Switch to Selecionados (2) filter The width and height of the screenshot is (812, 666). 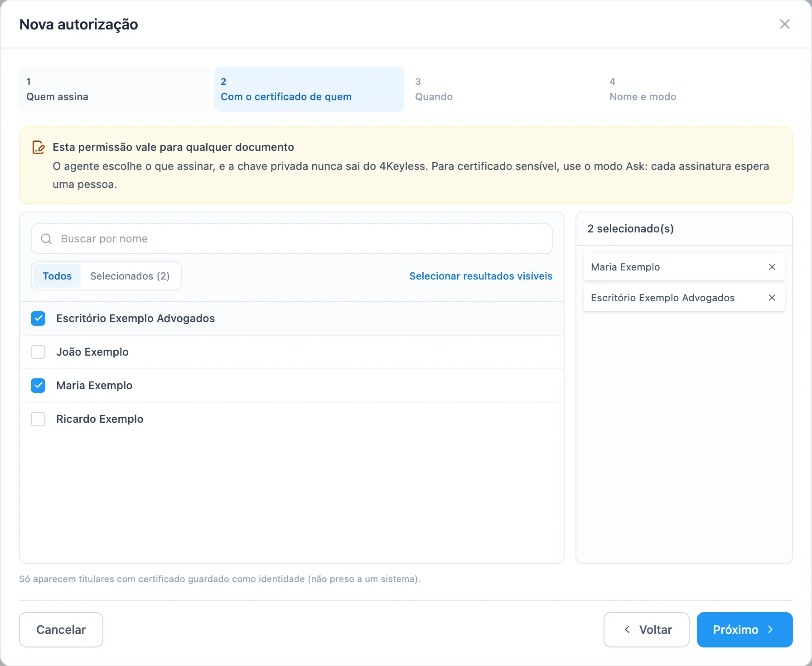click(x=130, y=276)
